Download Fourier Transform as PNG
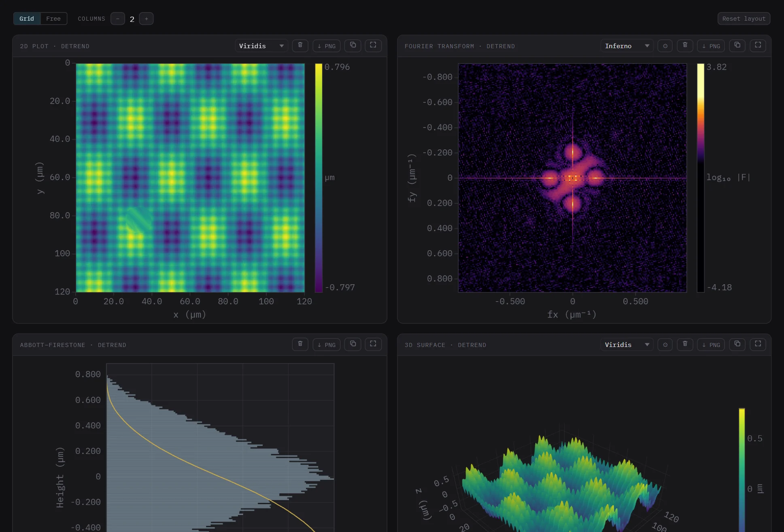 click(711, 46)
